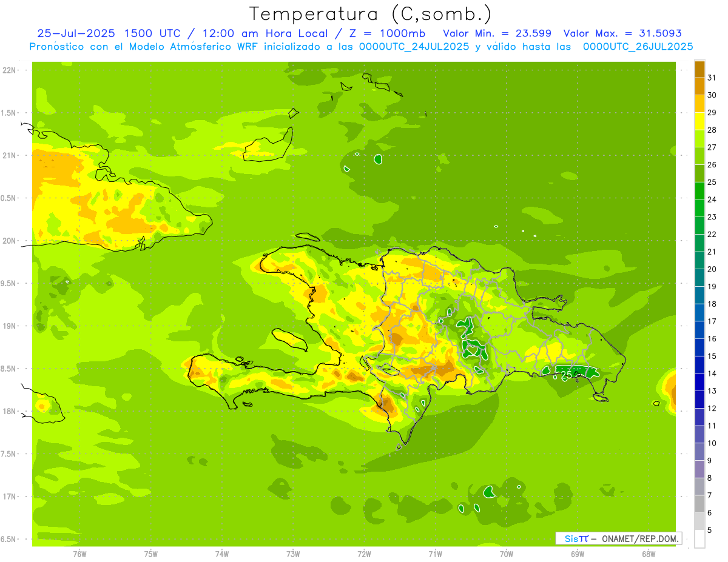
Task: Click the '18N' latitude label
Action: coord(8,412)
